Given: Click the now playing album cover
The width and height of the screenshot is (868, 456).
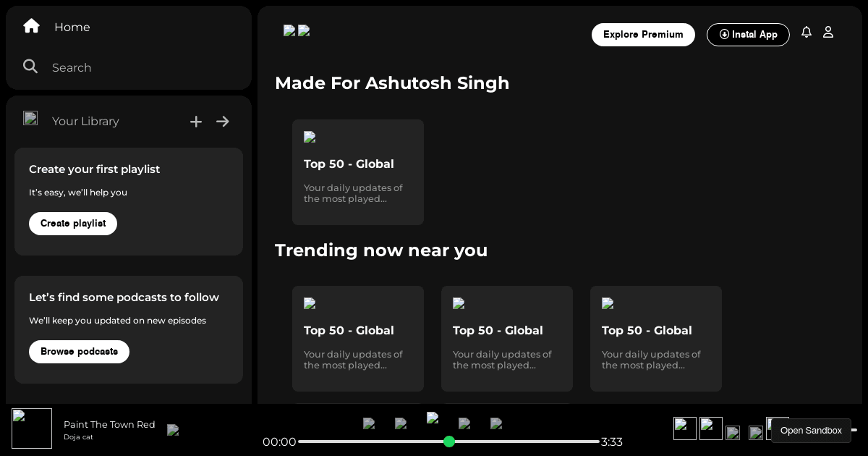Looking at the screenshot, I should point(32,428).
